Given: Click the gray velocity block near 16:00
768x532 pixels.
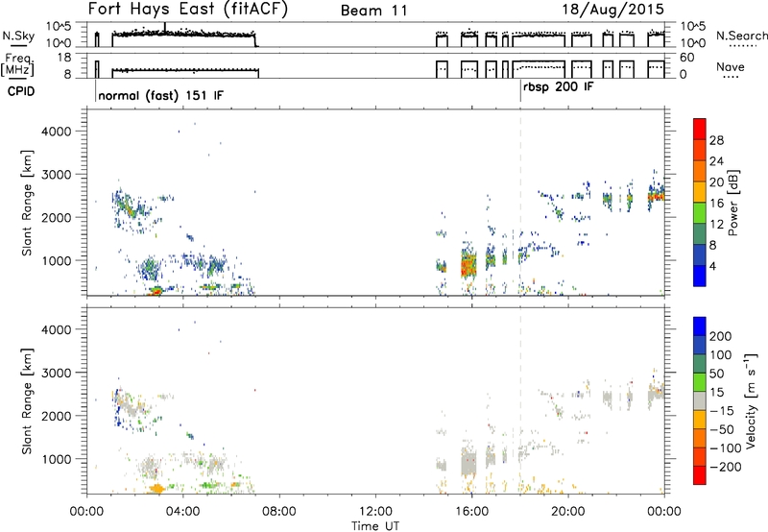Looking at the screenshot, I should tap(468, 463).
